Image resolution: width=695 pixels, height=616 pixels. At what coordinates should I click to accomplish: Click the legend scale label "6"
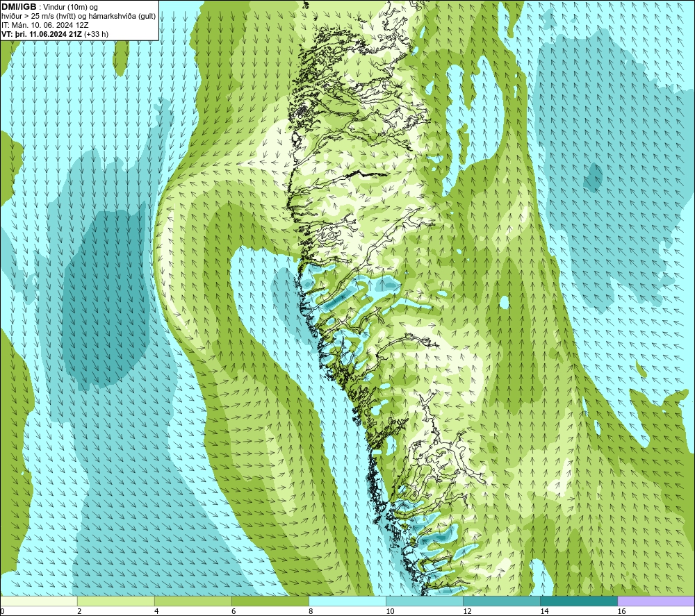coord(234,612)
